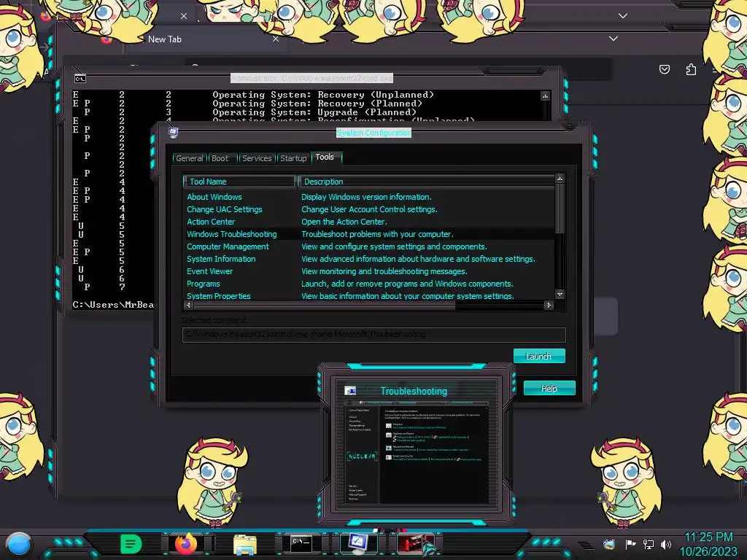
Task: Select the System Information tool
Action: point(221,259)
